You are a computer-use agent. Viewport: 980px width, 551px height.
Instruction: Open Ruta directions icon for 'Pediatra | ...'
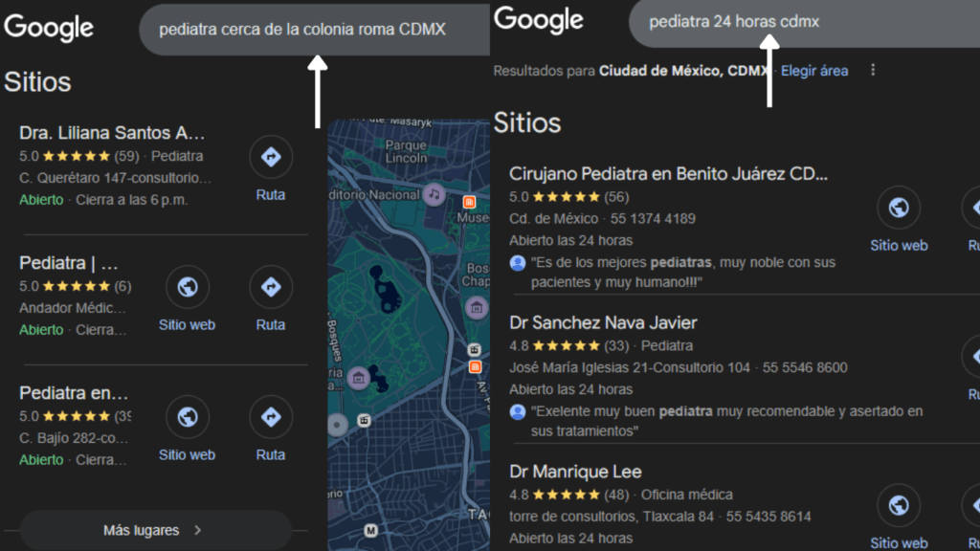click(x=271, y=287)
